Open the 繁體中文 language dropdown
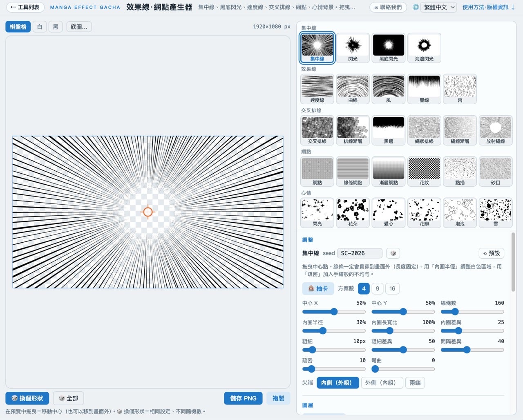The height and width of the screenshot is (420, 523). [439, 7]
